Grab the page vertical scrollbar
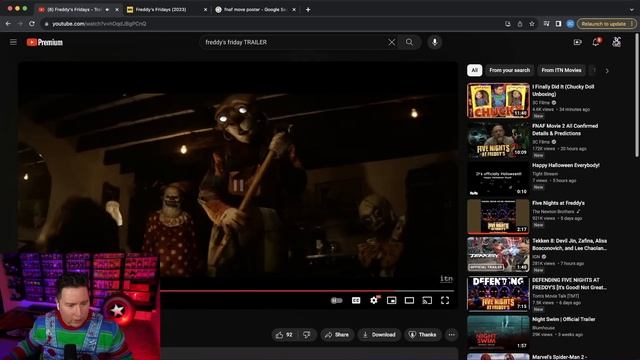 pyautogui.click(x=637, y=95)
